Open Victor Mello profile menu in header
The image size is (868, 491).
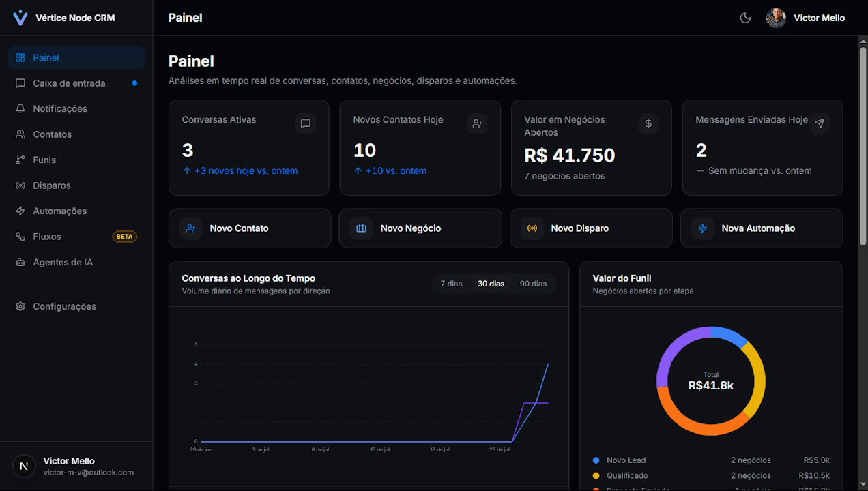click(805, 18)
